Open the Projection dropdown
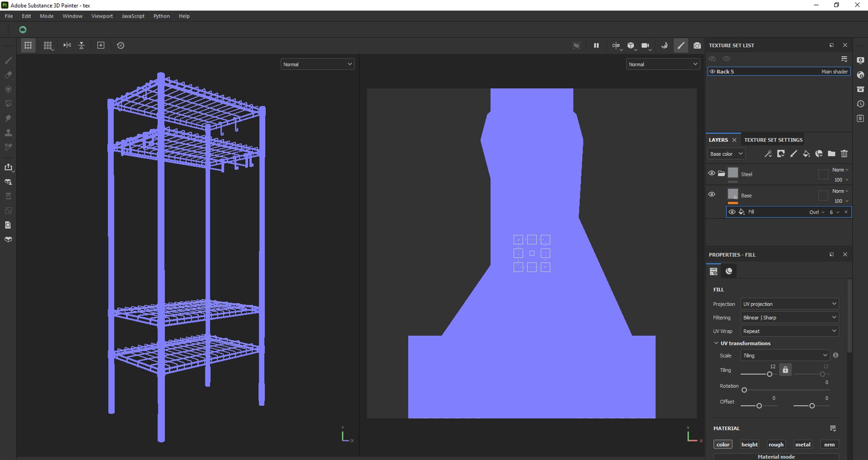This screenshot has height=460, width=868. click(x=789, y=304)
